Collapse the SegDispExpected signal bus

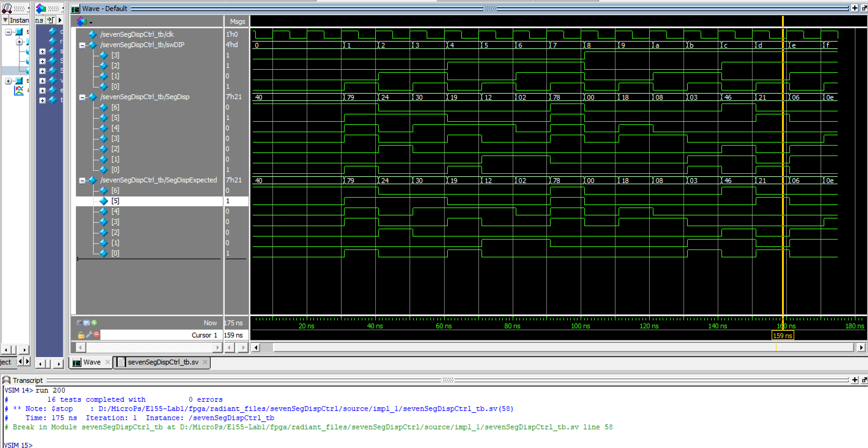point(82,181)
